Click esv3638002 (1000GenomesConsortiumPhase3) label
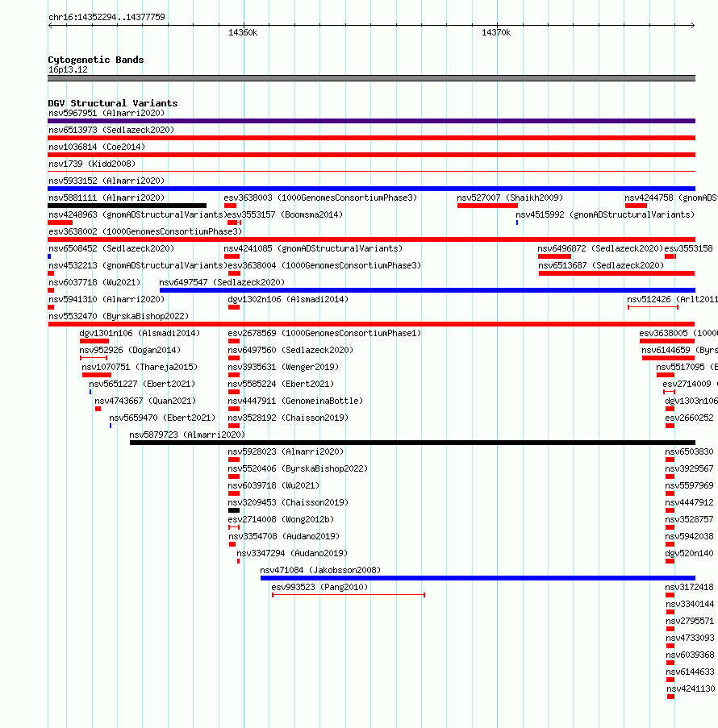718x728 pixels. click(x=145, y=231)
